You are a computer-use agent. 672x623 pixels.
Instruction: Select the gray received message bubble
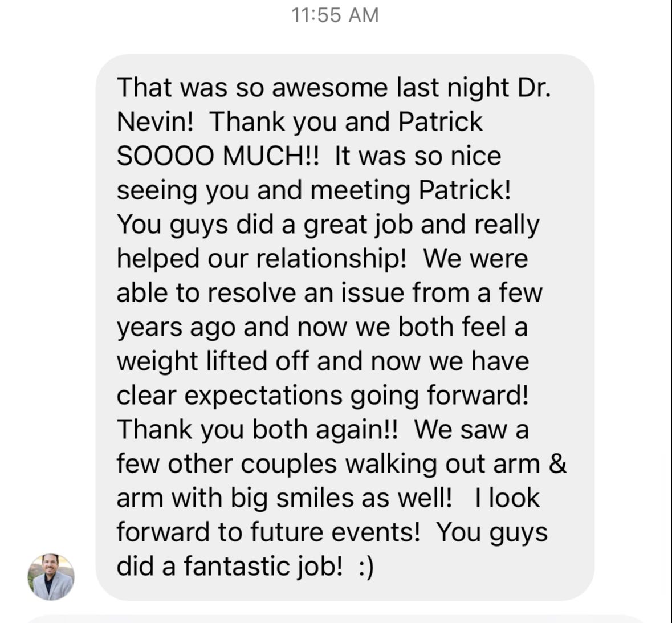(x=345, y=327)
